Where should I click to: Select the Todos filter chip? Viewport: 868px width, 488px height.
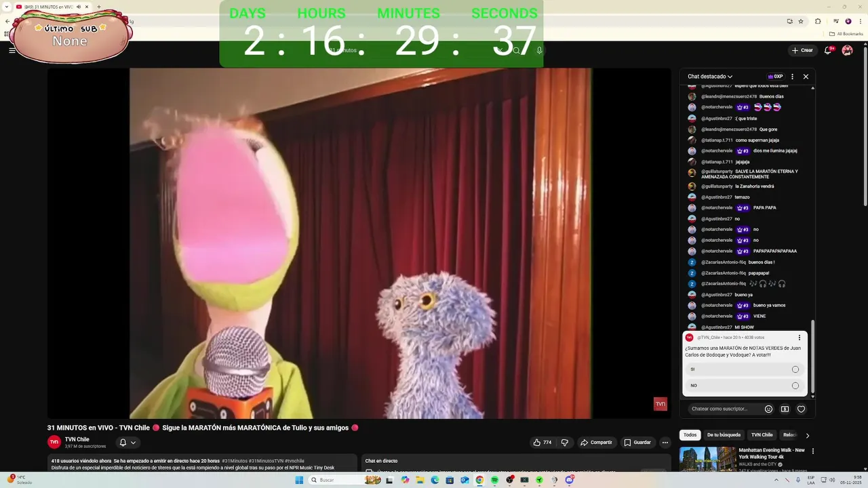[x=690, y=435]
